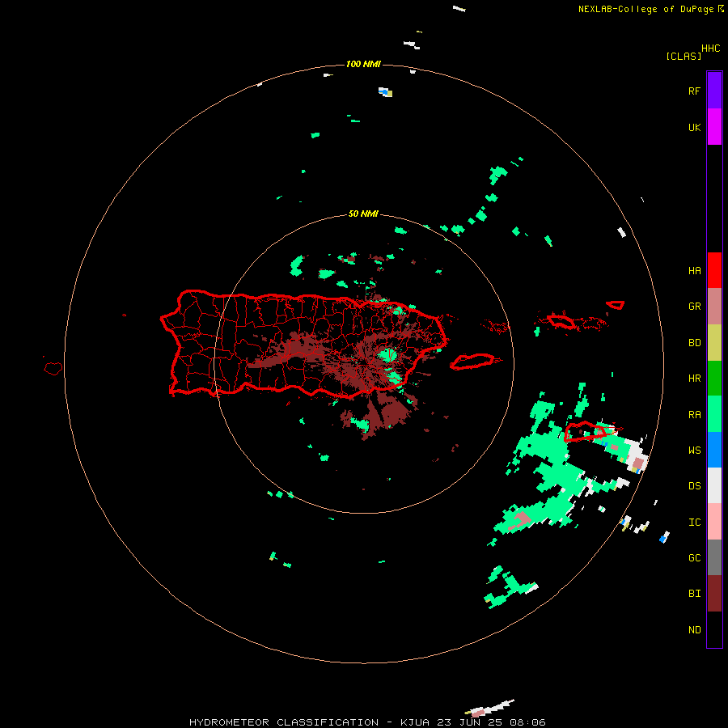Viewport: 728px width, 728px height.
Task: Click the UK legend label
Action: (x=694, y=127)
